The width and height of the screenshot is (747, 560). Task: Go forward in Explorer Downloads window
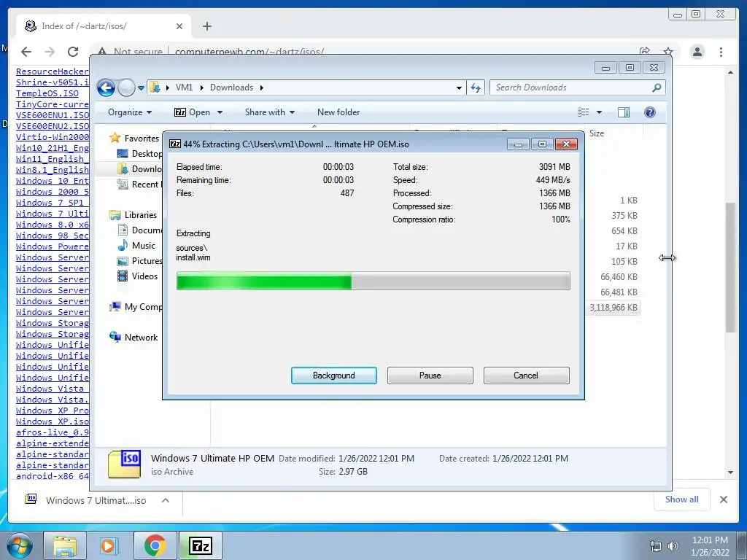126,87
